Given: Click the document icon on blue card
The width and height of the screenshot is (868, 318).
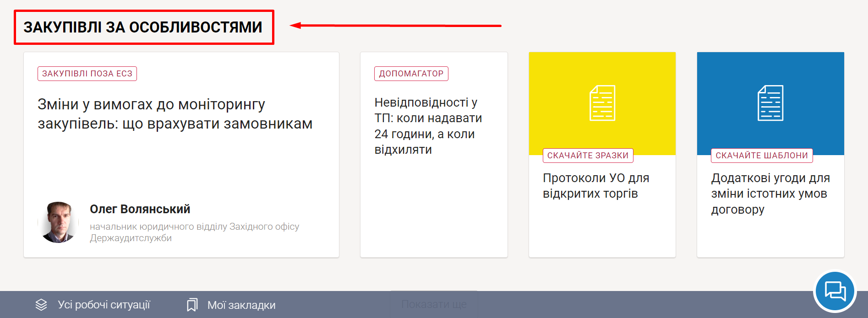Looking at the screenshot, I should pyautogui.click(x=770, y=103).
